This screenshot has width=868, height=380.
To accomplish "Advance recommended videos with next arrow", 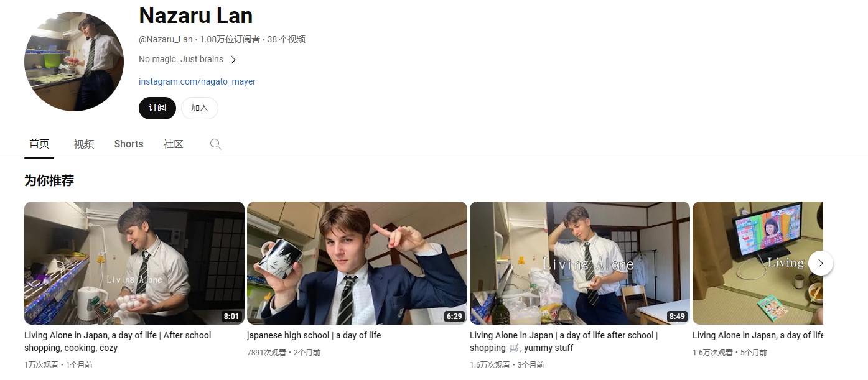I will 821,263.
